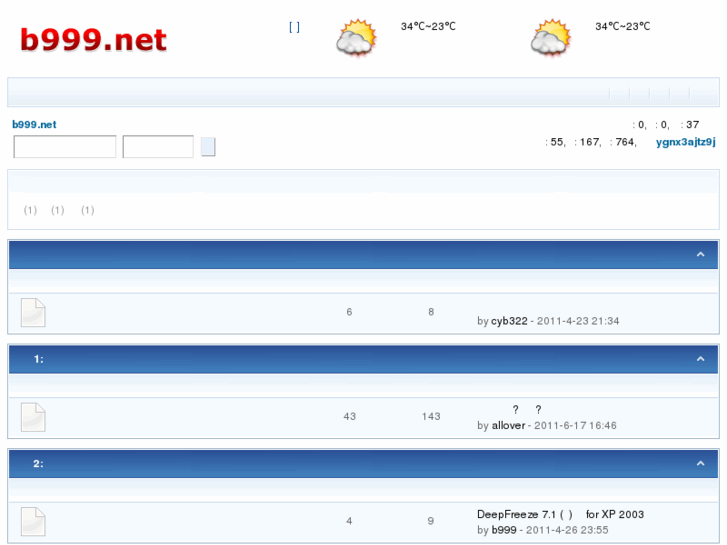727x545 pixels.
Task: Open the forum icon in DeepFreeze row
Action: tap(33, 522)
